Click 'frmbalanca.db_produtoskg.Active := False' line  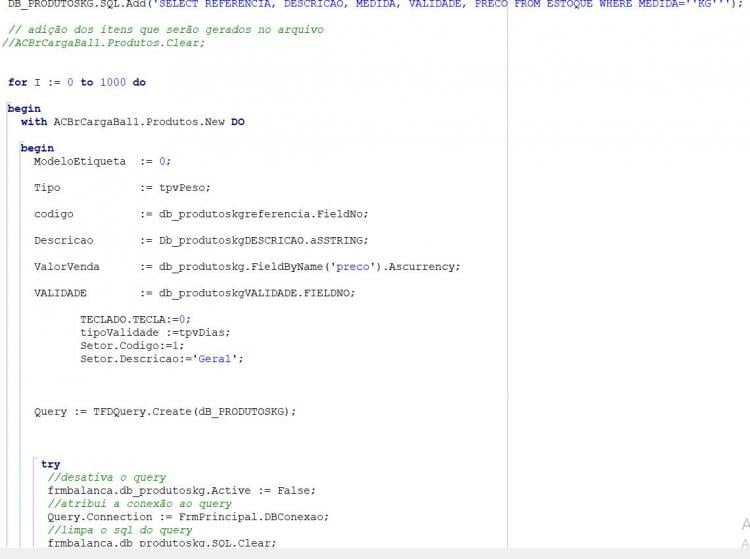point(182,490)
